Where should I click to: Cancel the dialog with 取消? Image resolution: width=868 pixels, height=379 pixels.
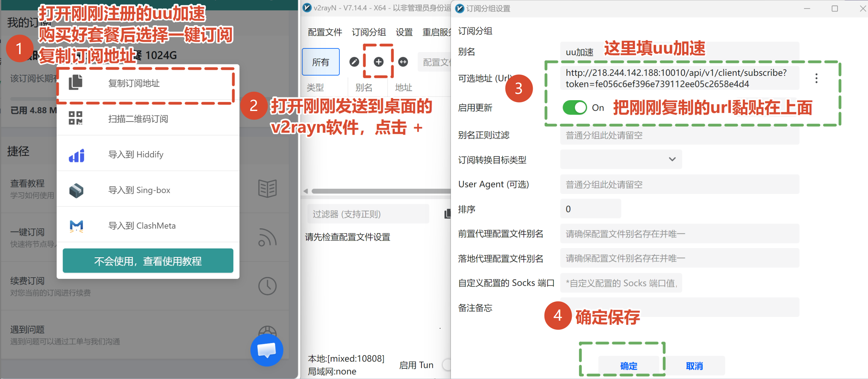694,366
